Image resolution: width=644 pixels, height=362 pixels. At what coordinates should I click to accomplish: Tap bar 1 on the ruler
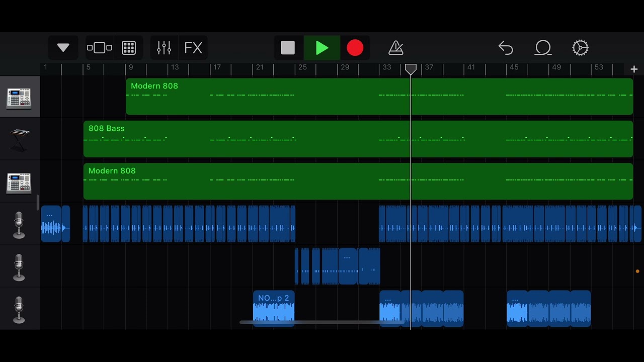click(x=45, y=67)
